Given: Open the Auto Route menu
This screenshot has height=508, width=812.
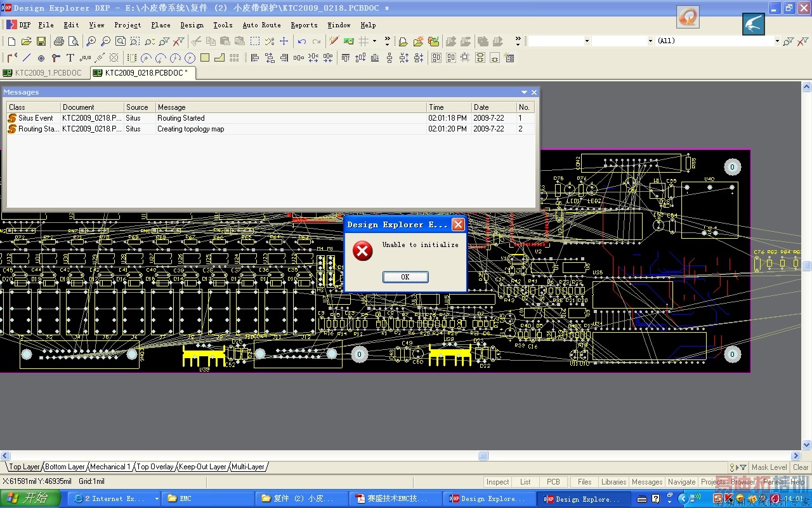Looking at the screenshot, I should 261,25.
